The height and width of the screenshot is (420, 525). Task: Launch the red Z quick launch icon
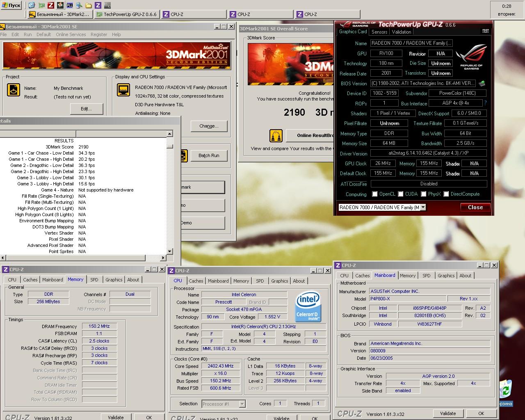(x=50, y=5)
